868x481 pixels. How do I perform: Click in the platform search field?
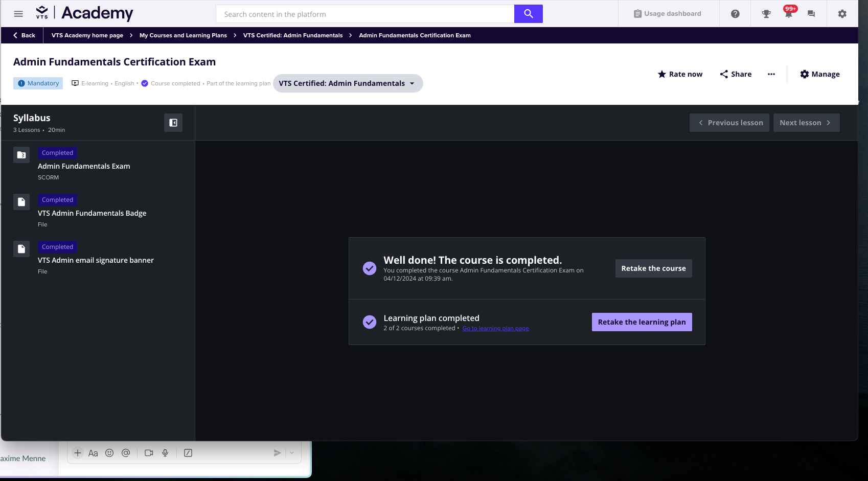point(365,14)
